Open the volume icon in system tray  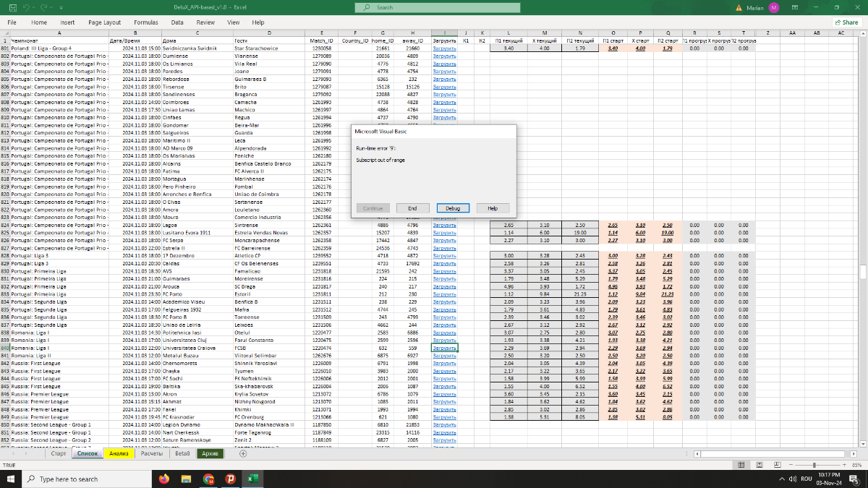(793, 479)
